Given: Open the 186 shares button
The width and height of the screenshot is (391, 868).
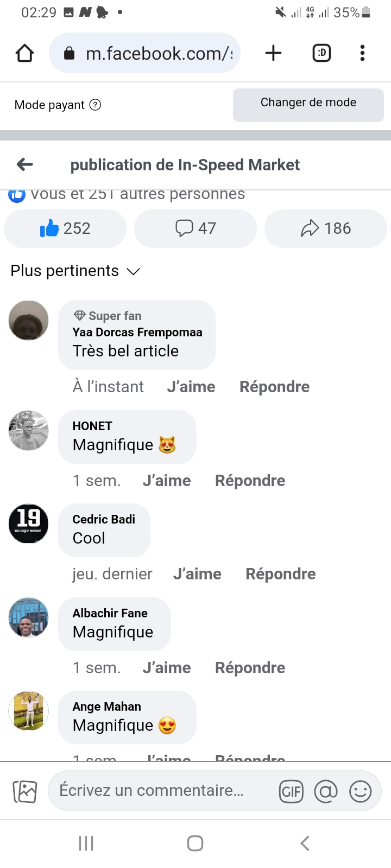Looking at the screenshot, I should 326,228.
